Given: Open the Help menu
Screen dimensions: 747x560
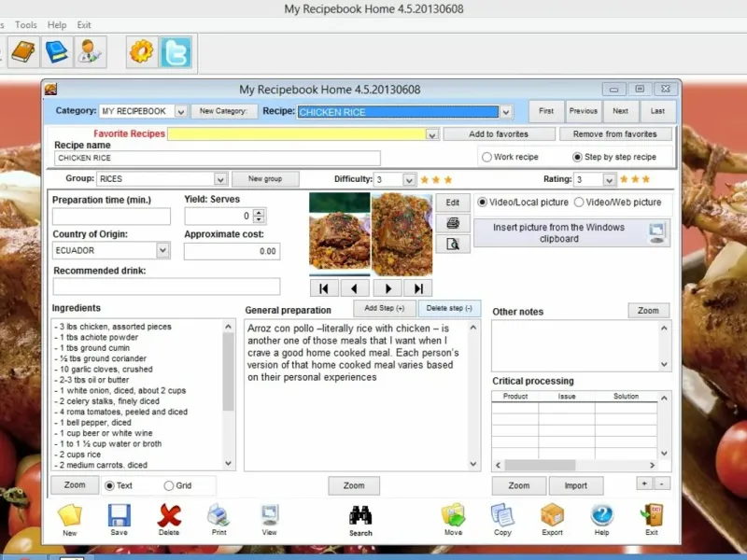Looking at the screenshot, I should click(x=57, y=25).
